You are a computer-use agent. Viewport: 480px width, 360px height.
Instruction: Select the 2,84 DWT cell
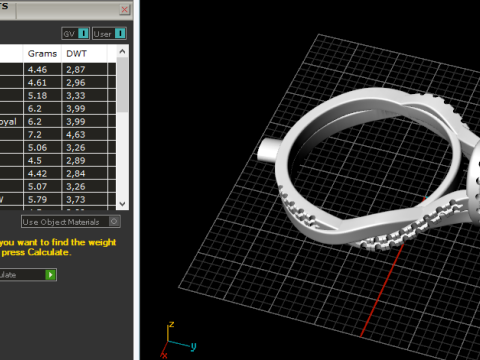(x=84, y=173)
